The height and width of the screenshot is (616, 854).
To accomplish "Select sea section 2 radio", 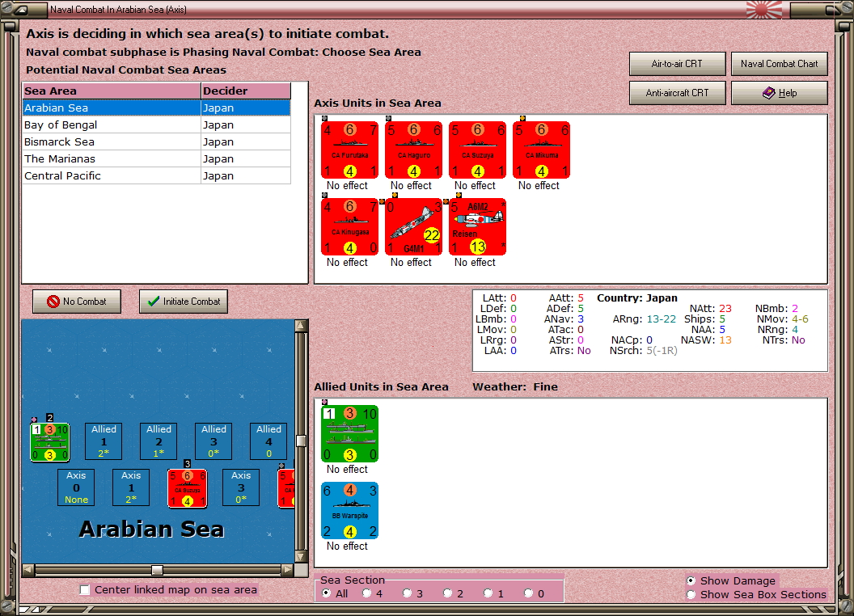I will [448, 593].
